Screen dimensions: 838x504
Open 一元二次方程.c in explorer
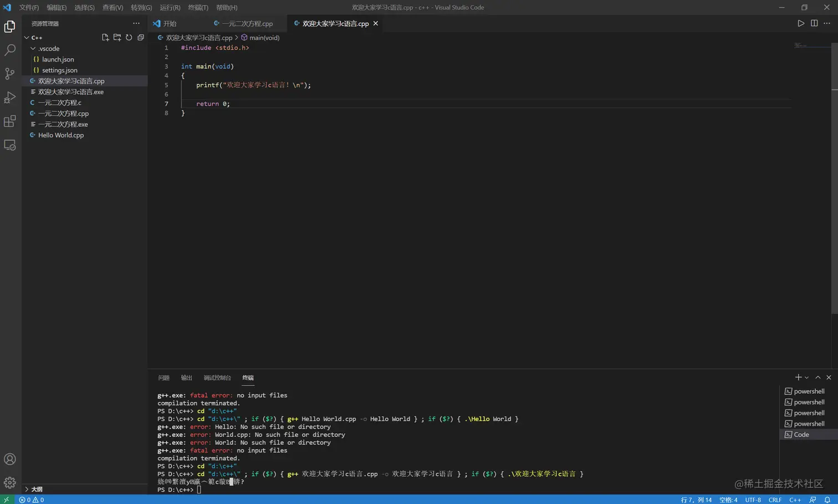pyautogui.click(x=85, y=102)
